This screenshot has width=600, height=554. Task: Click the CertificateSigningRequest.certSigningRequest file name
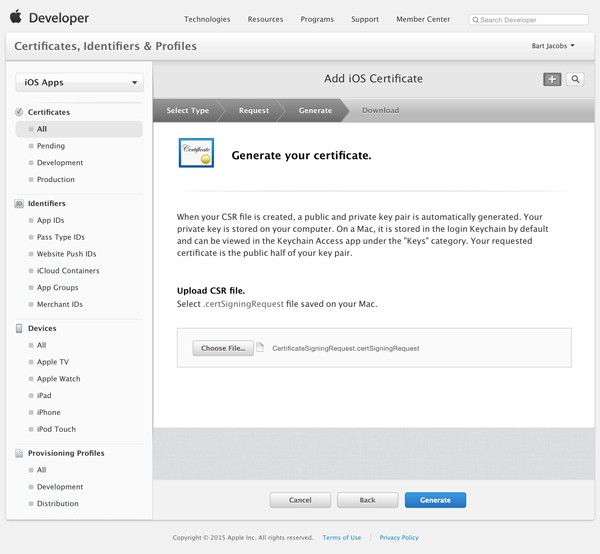346,349
